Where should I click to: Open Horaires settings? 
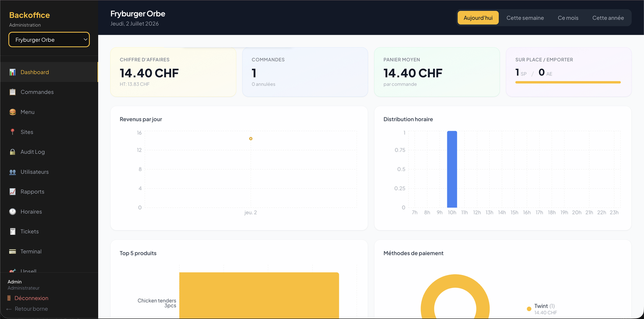(49, 212)
